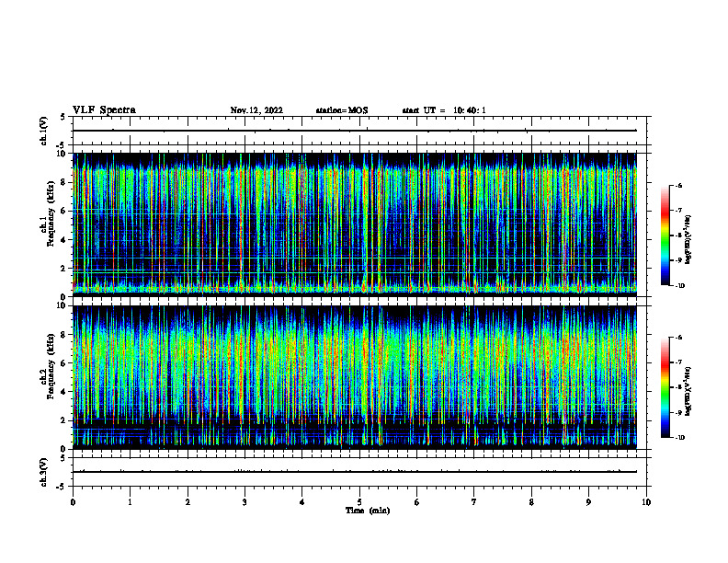The width and height of the screenshot is (728, 563).
Task: Click time axis tick label '10'
Action: click(646, 502)
